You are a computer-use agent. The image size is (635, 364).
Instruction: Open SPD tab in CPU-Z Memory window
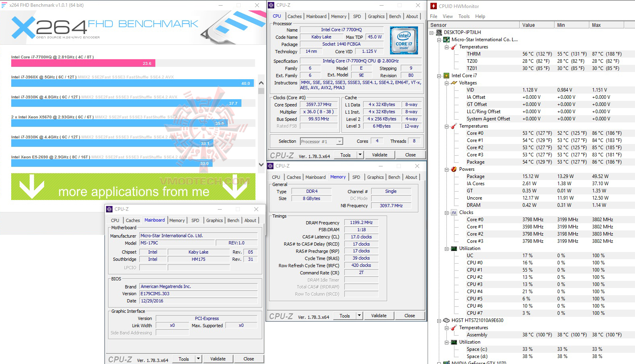tap(356, 177)
